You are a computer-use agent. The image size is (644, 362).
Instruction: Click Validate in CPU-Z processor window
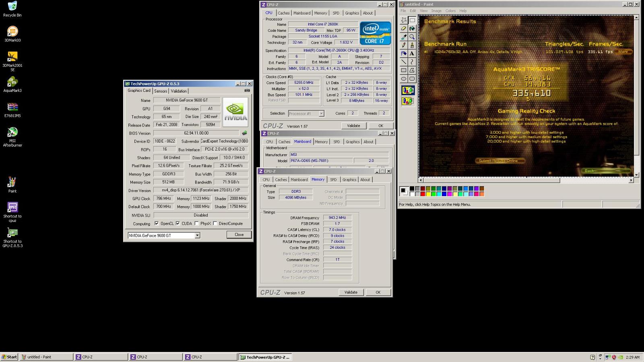[353, 126]
